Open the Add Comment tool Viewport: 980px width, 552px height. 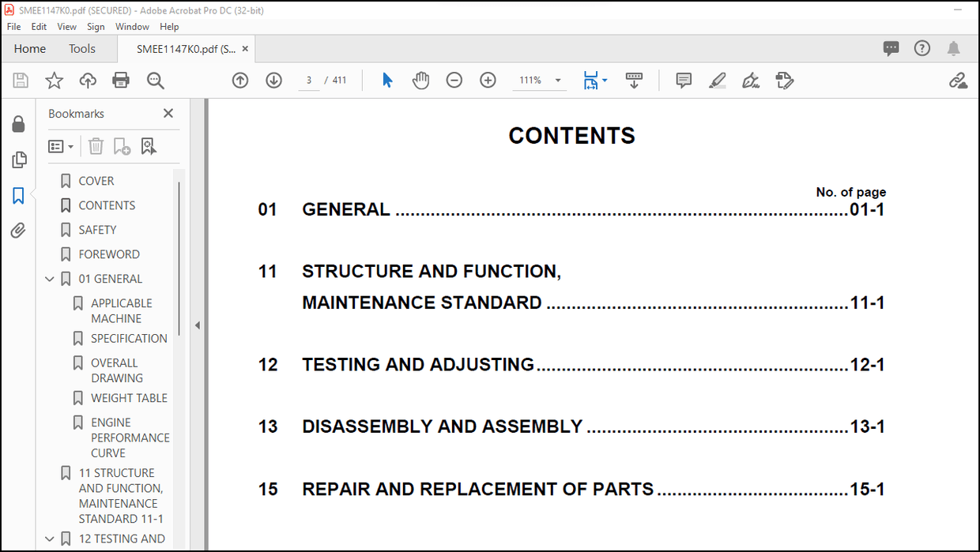point(683,80)
